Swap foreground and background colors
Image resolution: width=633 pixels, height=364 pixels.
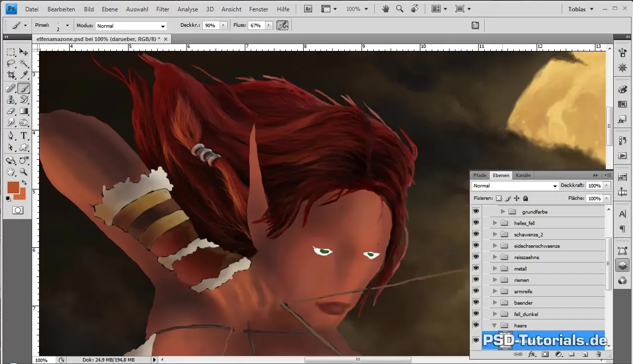(24, 183)
